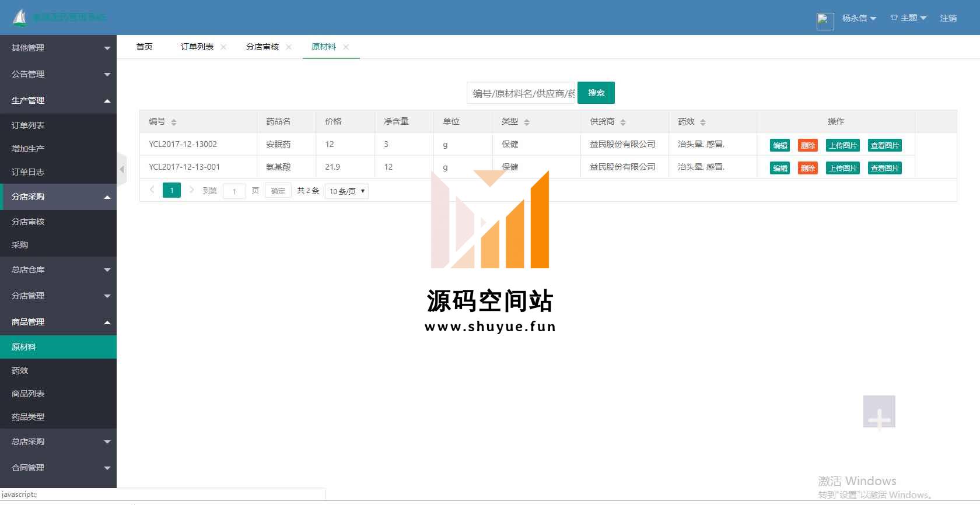This screenshot has width=980, height=505.
Task: Delete the 安眠药 row
Action: (x=808, y=145)
